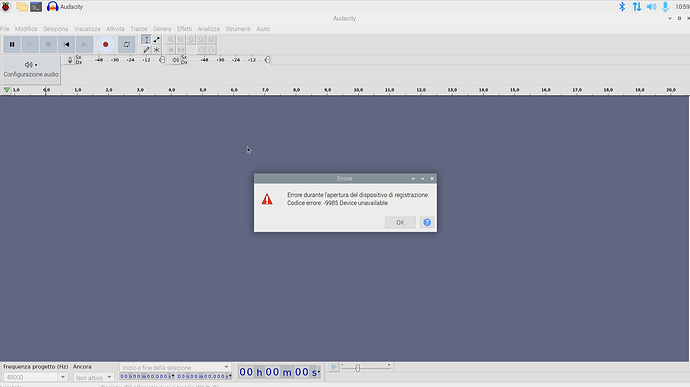Close the Errore dialog with X
The image size is (690, 387).
click(x=432, y=179)
